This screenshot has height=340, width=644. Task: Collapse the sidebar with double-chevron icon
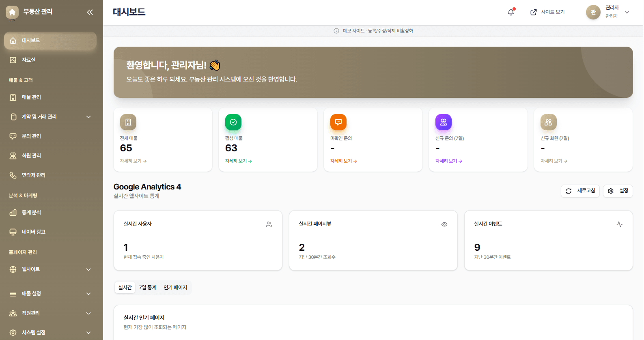(x=90, y=12)
